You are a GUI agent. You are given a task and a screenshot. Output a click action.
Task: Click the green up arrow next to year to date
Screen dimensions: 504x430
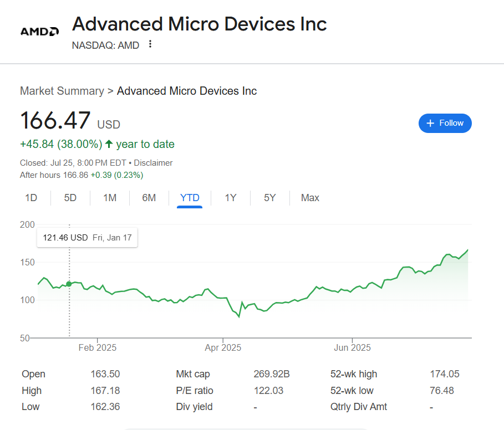point(109,144)
